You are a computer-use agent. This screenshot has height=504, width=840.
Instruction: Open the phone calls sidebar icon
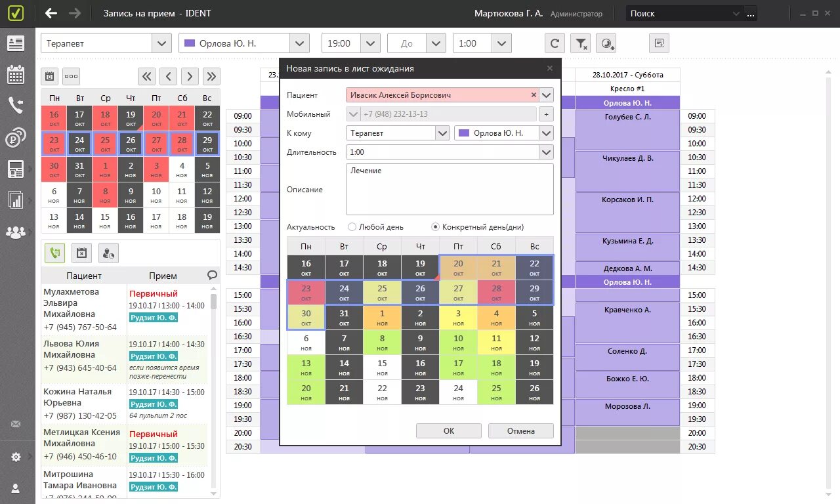(x=16, y=106)
